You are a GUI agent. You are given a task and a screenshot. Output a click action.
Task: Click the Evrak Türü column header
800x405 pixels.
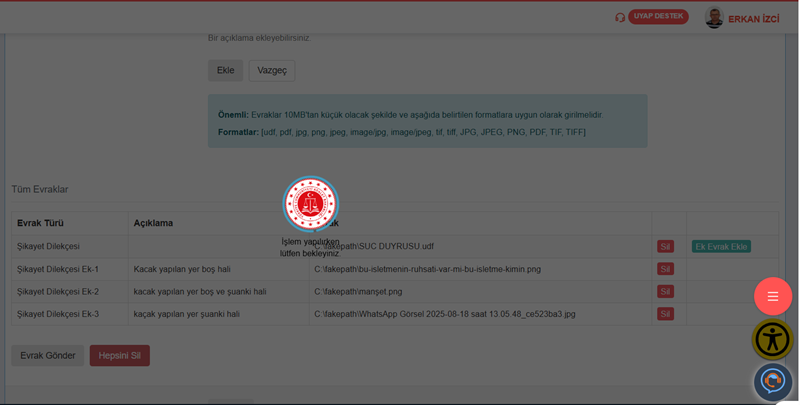click(x=41, y=223)
